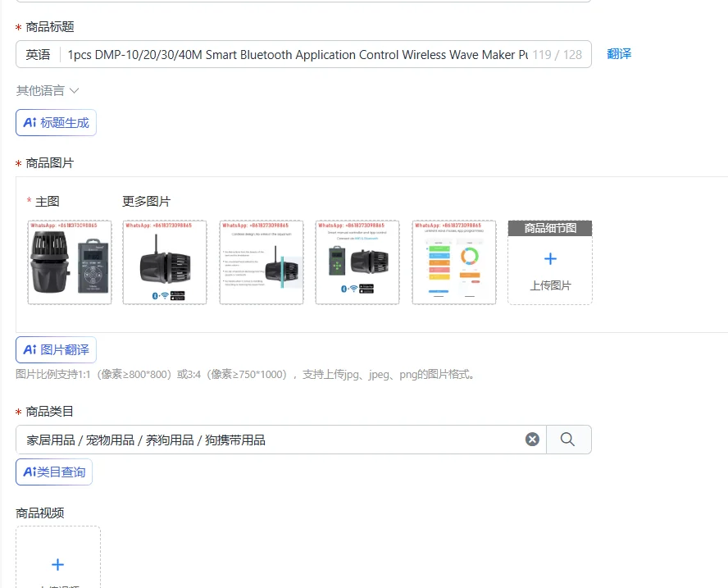Click the AI icon in 标题生成 button
Viewport: 728px width, 588px height.
[30, 123]
